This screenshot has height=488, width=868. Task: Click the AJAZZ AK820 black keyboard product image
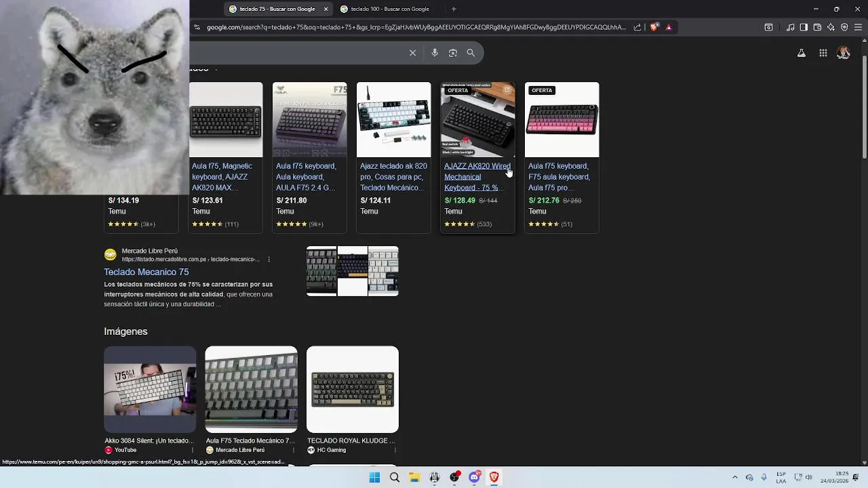point(477,120)
